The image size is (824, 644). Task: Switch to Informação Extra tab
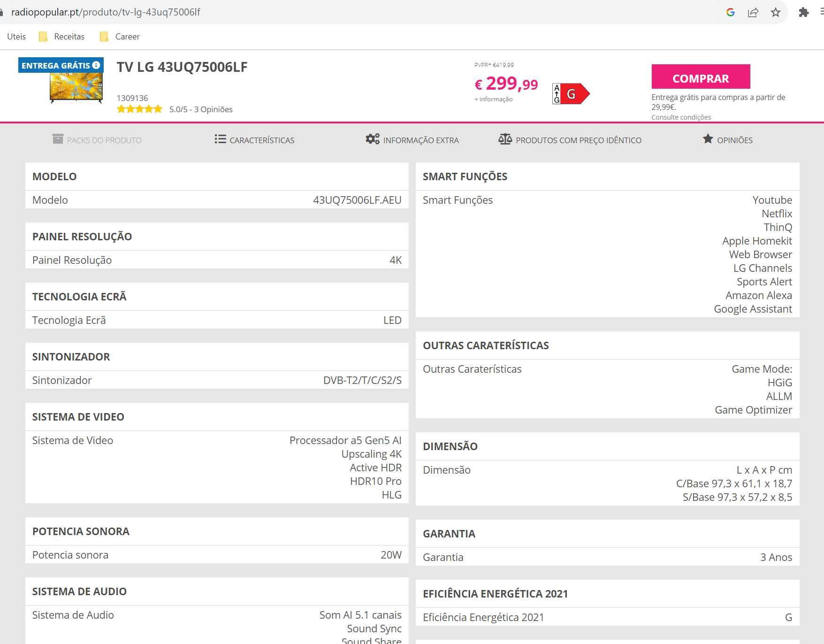click(412, 140)
